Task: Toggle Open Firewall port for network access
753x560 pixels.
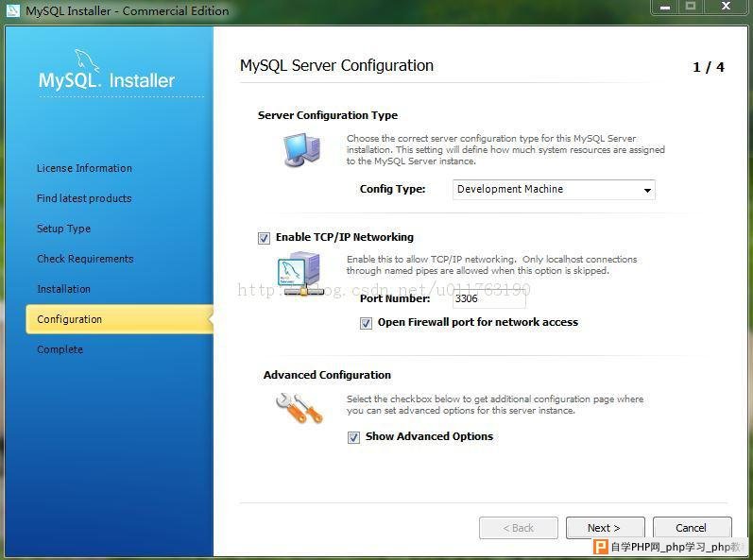Action: pos(366,323)
